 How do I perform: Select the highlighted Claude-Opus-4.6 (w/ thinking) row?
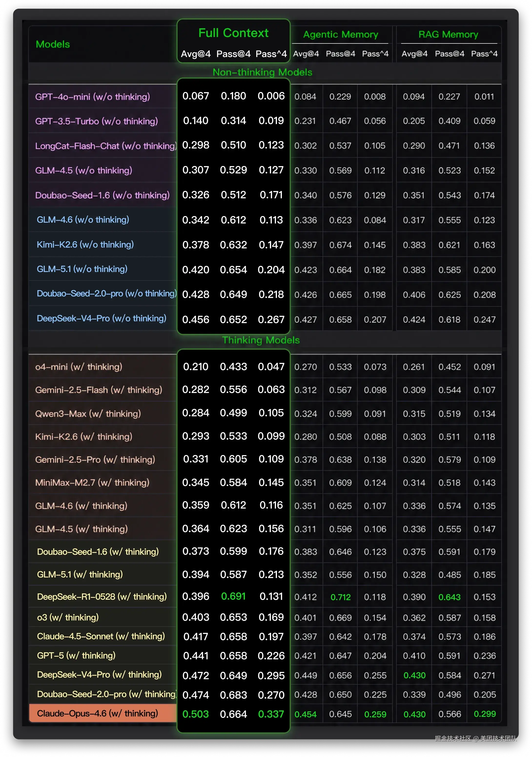pos(103,713)
